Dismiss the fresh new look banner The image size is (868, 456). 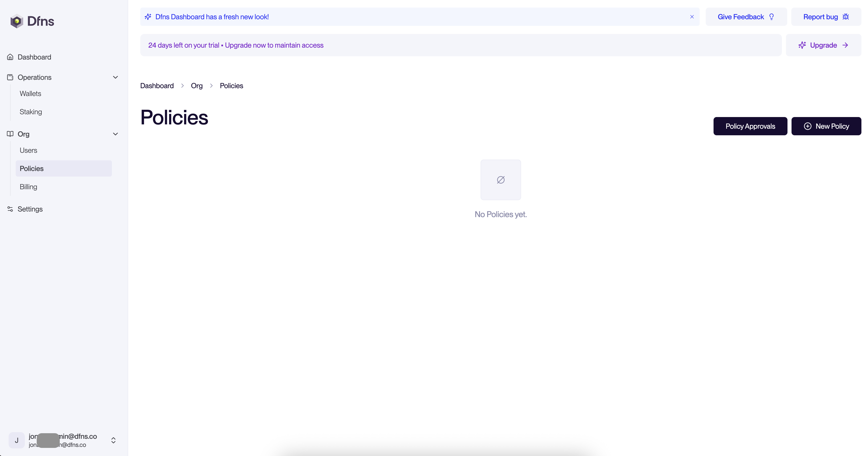(692, 17)
